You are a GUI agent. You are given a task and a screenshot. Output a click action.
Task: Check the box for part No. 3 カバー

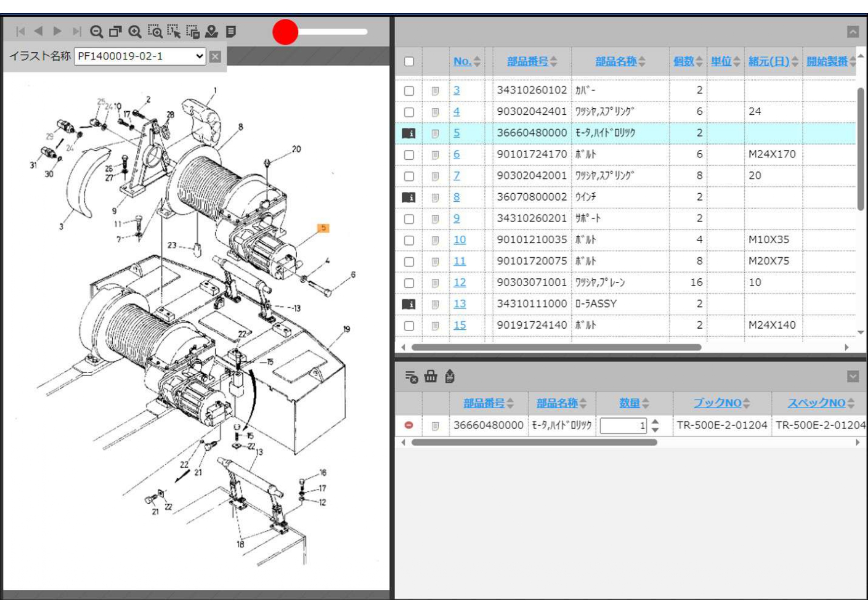pos(409,91)
